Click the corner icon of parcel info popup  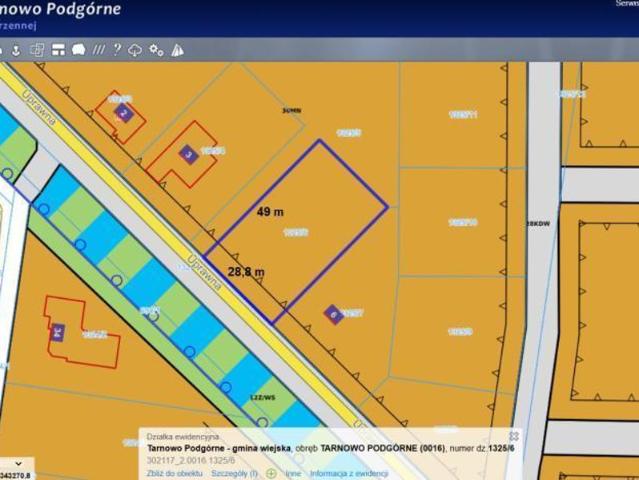click(x=514, y=436)
